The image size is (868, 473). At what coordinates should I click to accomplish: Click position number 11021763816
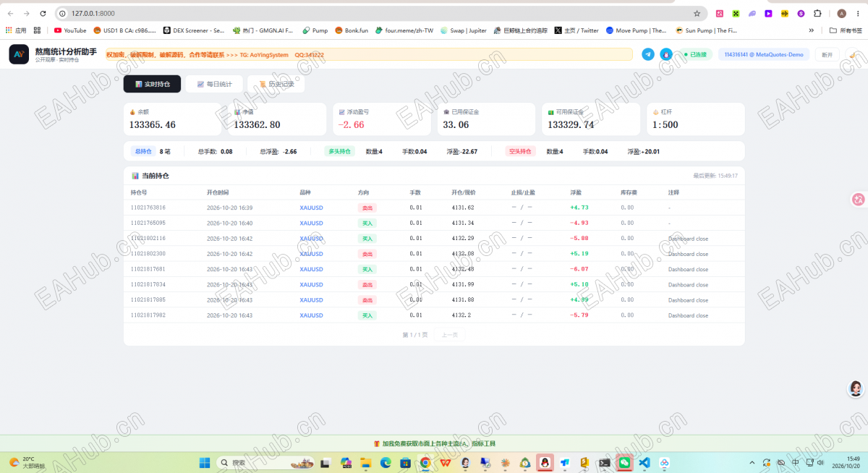pyautogui.click(x=148, y=208)
